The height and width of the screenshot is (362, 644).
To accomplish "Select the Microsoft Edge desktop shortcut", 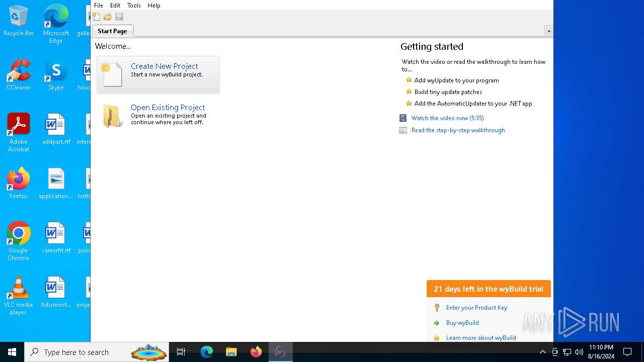I will pyautogui.click(x=56, y=24).
